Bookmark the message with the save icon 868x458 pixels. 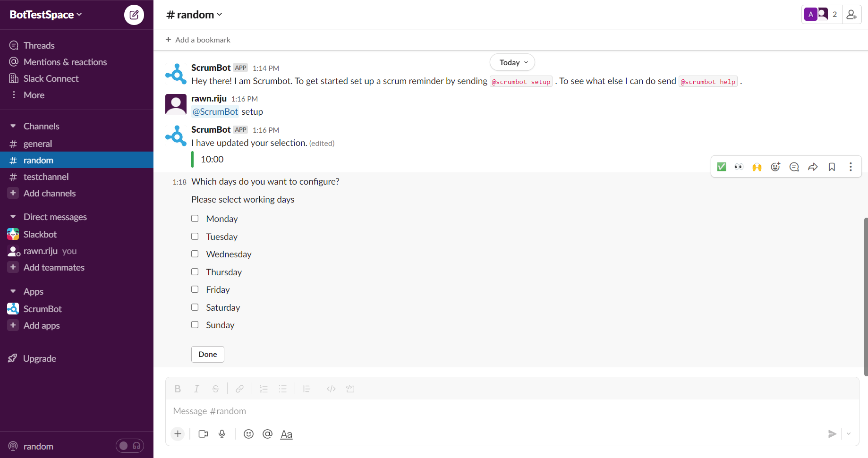(x=832, y=167)
